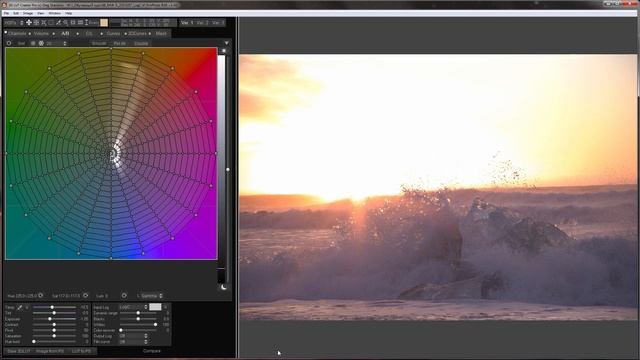Select the rectangle selection tool icon
640x360 pixels.
click(51, 22)
